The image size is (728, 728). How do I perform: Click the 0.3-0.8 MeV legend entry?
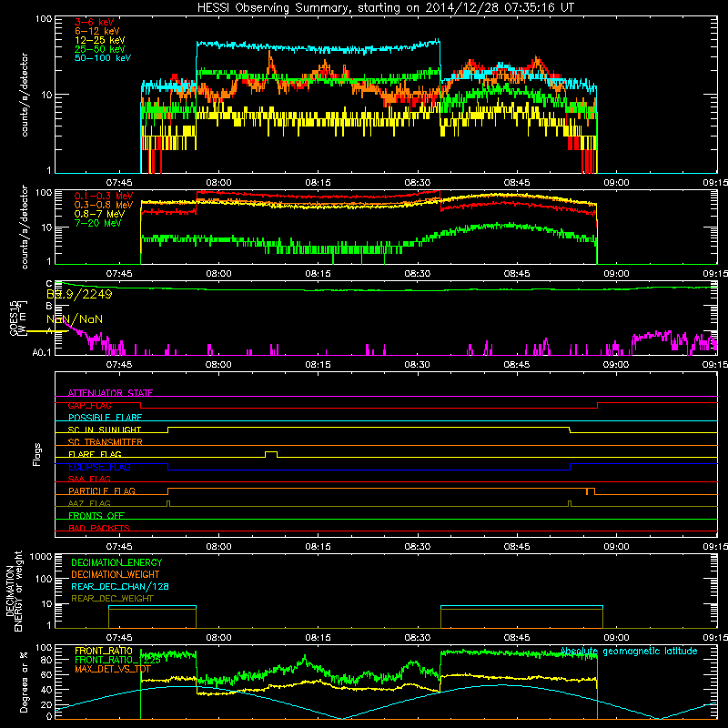click(104, 206)
